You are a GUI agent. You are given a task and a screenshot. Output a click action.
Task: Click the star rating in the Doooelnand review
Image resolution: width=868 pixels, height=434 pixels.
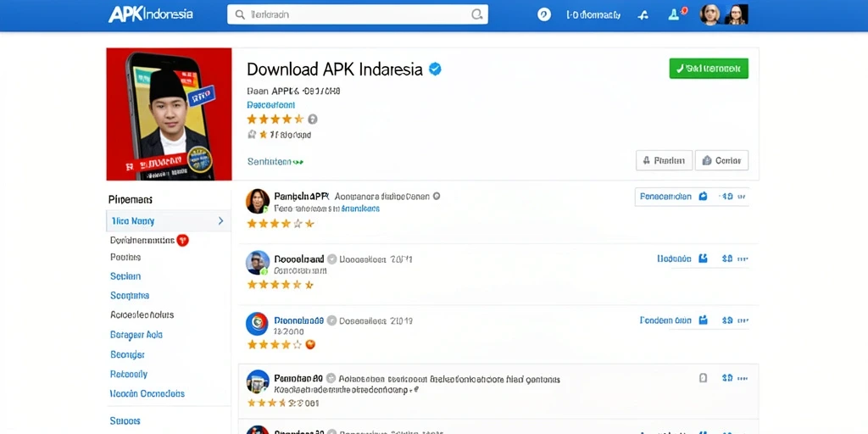pos(281,285)
